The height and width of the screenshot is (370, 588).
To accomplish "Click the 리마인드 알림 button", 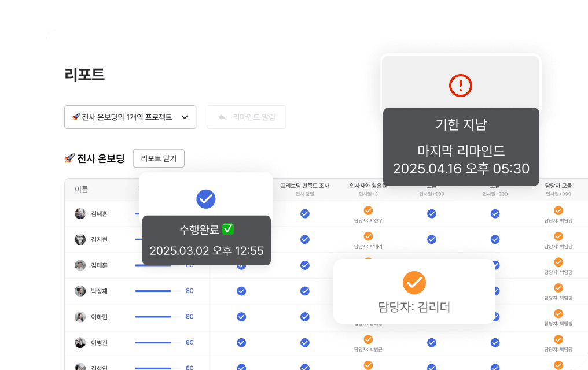I will coord(247,117).
